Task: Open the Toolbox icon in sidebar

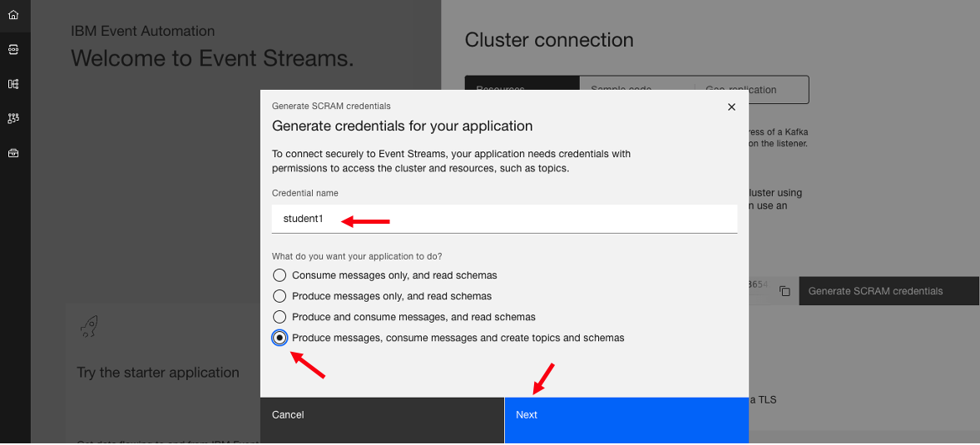Action: pos(12,154)
